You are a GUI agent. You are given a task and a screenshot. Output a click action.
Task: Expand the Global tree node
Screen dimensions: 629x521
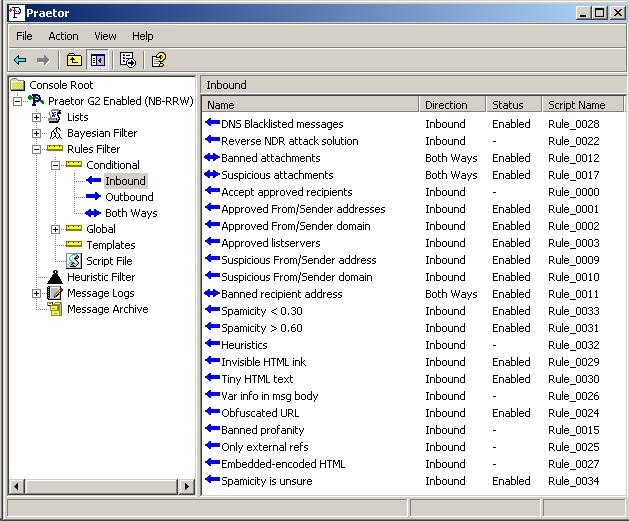(55, 229)
